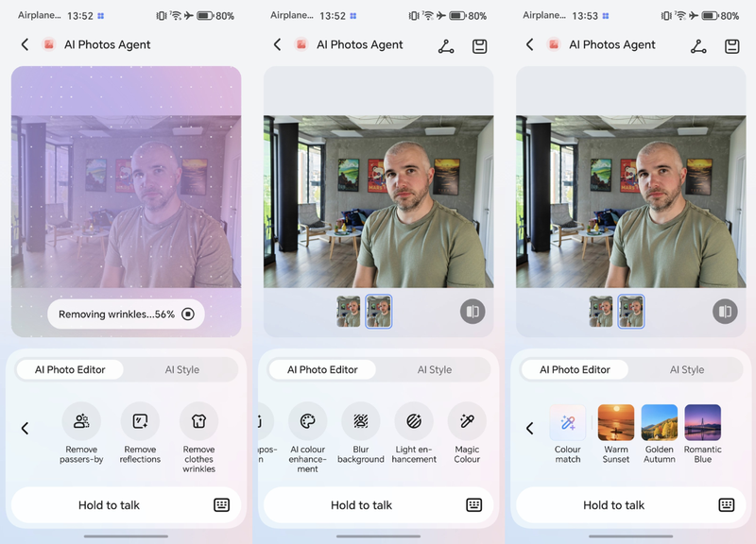
Task: Open keyboard input in right screen
Action: [x=727, y=505]
